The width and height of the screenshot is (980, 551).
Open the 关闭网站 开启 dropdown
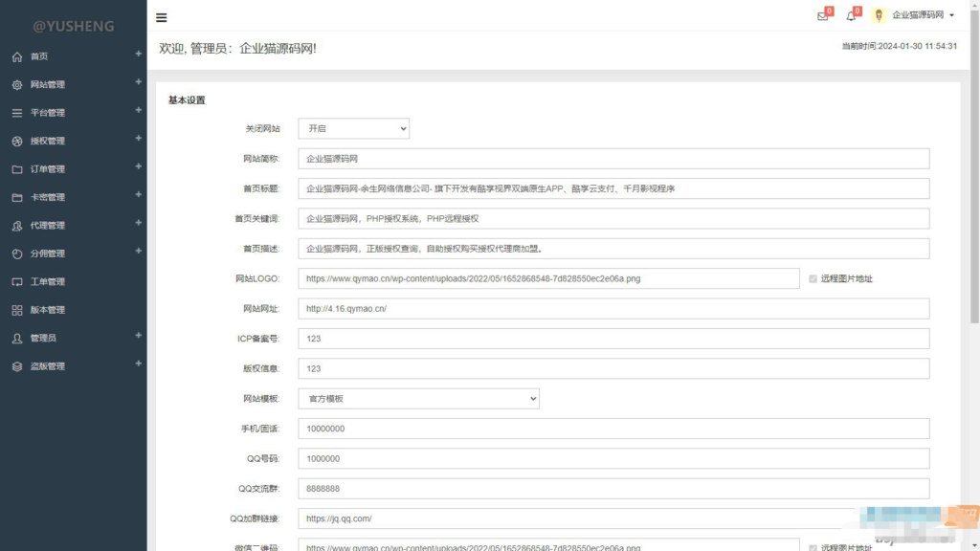353,128
